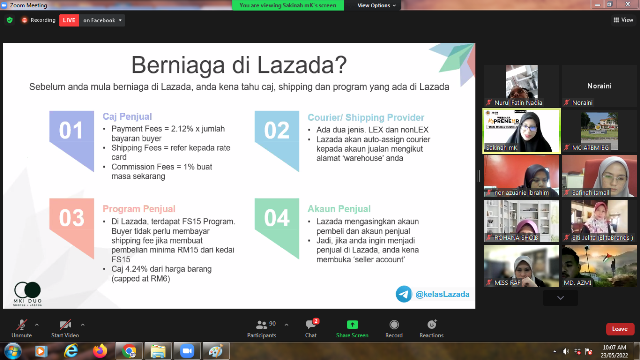
Task: Launch Firefox from the taskbar
Action: pyautogui.click(x=100, y=351)
